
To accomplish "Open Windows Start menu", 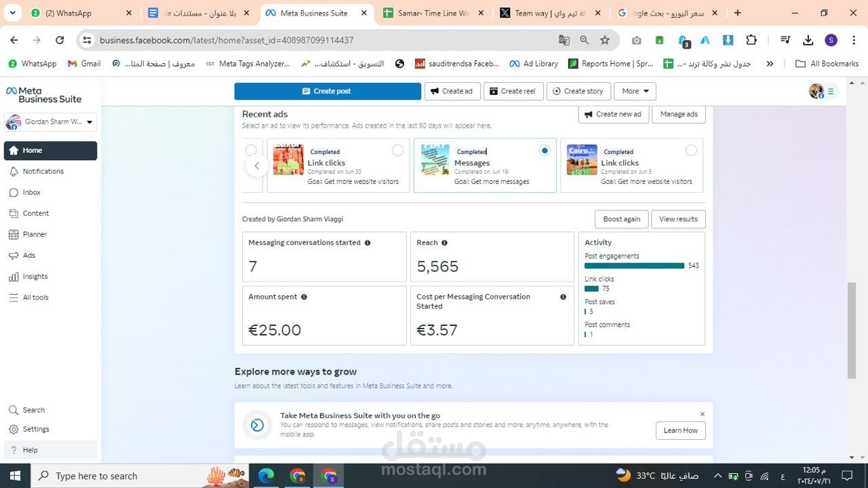I will pyautogui.click(x=15, y=476).
